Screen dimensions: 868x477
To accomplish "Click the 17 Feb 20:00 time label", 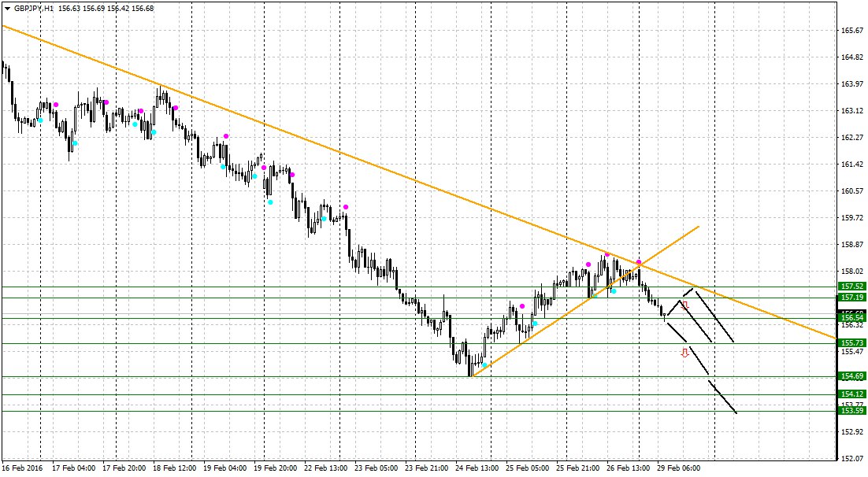I will pos(124,468).
